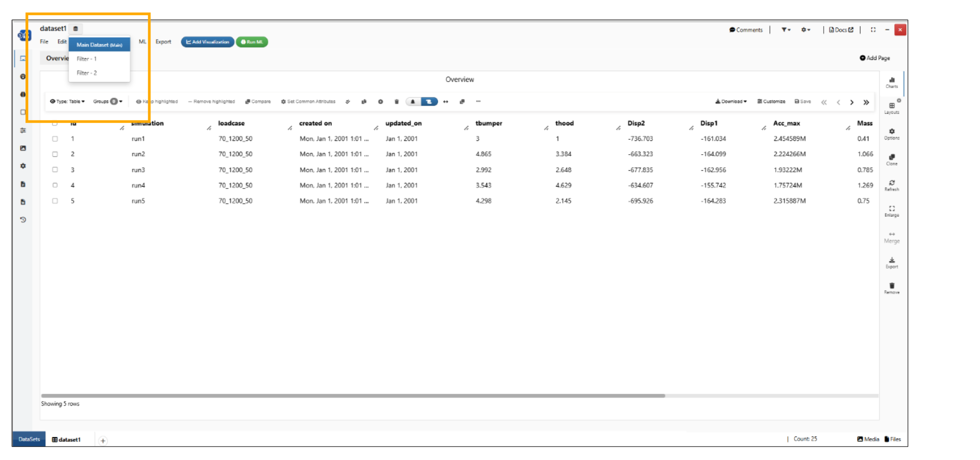Go to the last page with double-chevron
The image size is (980, 460).
click(866, 102)
